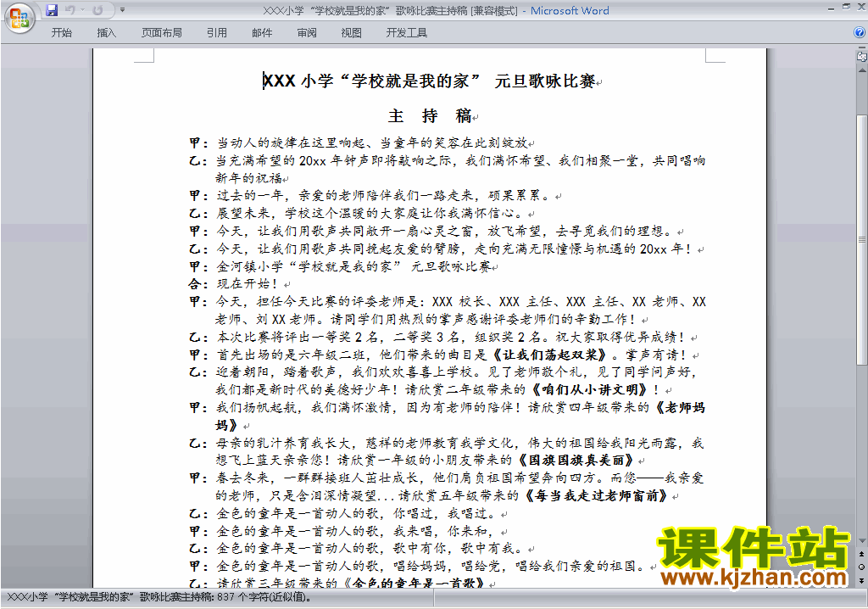This screenshot has width=868, height=609.
Task: Open the Office button menu
Action: pos(20,19)
